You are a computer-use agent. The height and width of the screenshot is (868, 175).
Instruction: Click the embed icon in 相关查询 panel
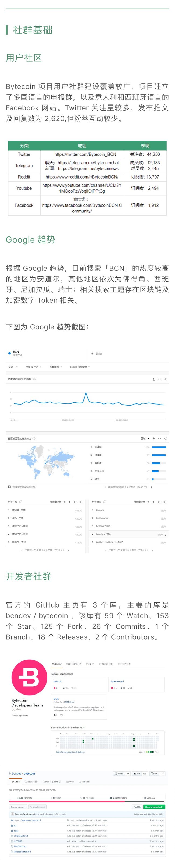[159, 502]
